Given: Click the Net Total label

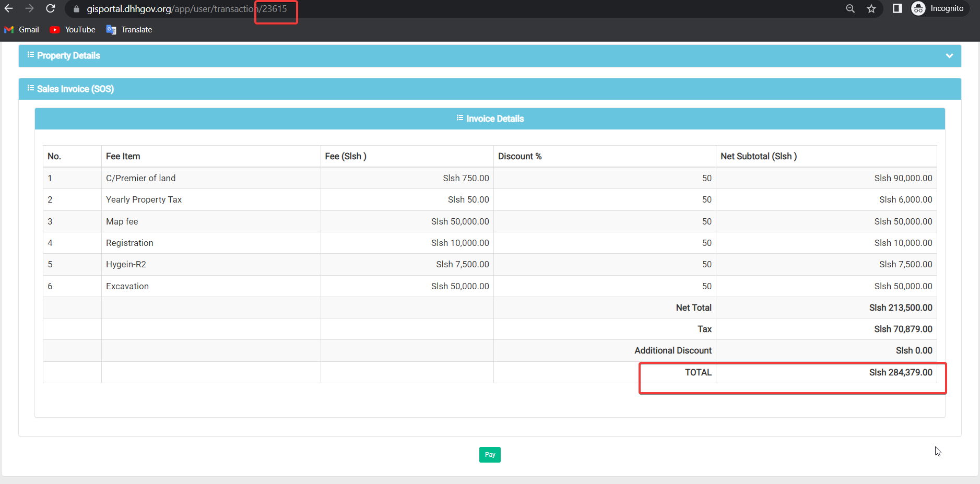Looking at the screenshot, I should (x=694, y=308).
